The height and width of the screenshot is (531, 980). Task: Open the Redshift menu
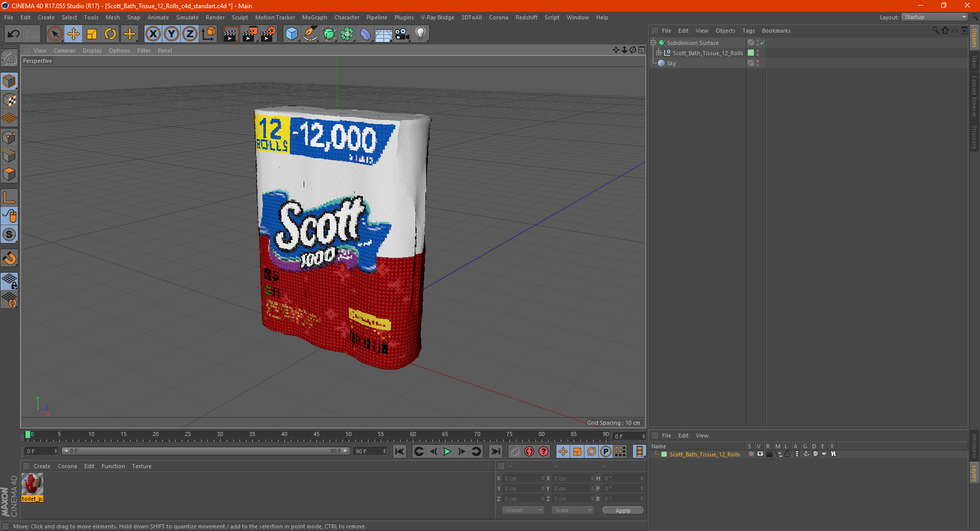(526, 17)
